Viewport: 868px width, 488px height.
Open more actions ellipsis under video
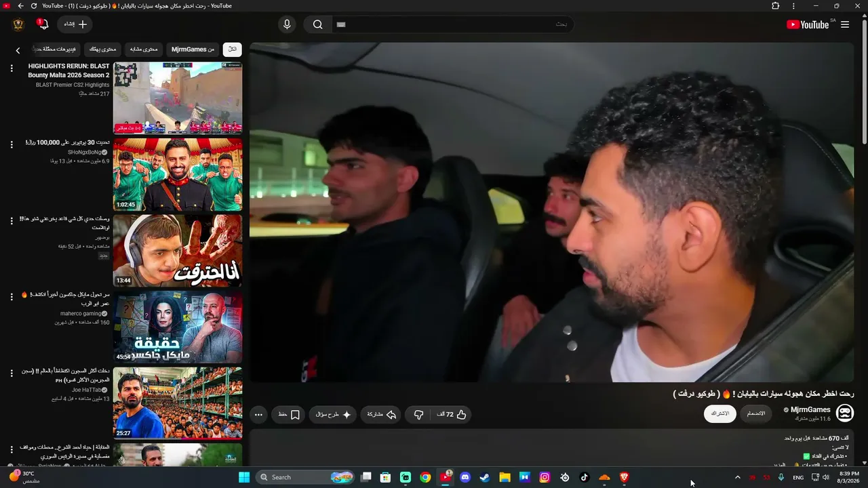[258, 414]
